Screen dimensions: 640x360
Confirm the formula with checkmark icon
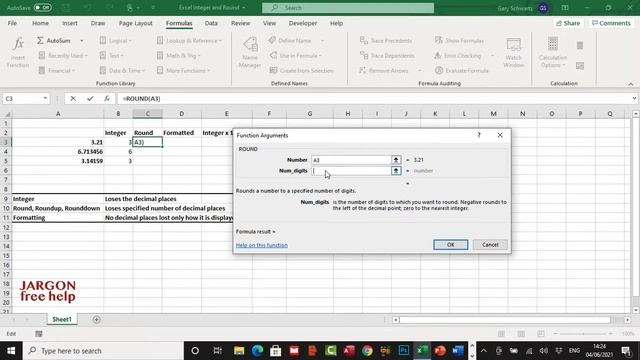(90, 98)
